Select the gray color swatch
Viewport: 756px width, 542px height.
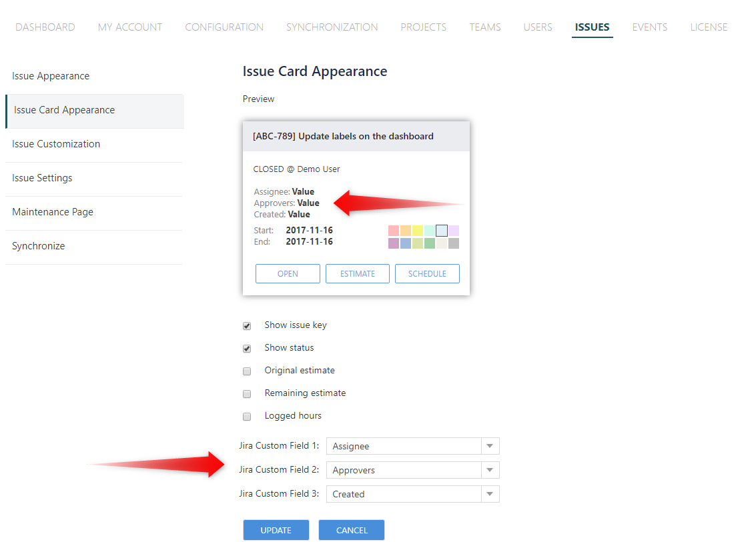(x=454, y=243)
